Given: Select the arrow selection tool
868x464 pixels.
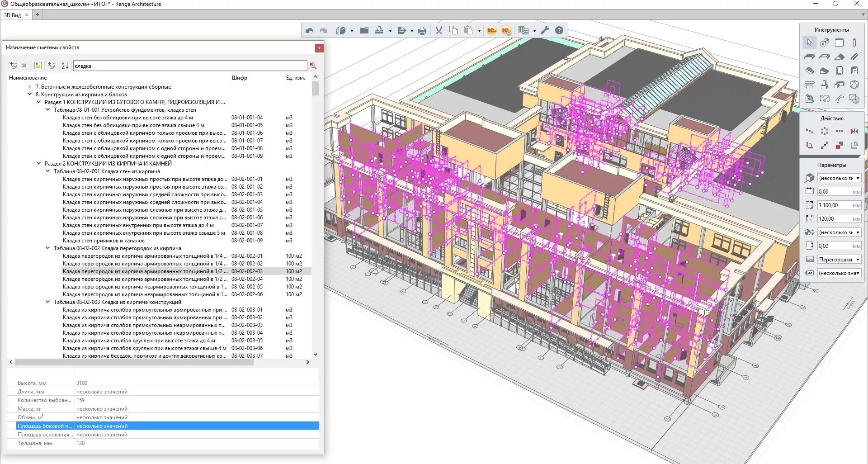Looking at the screenshot, I should pos(809,43).
